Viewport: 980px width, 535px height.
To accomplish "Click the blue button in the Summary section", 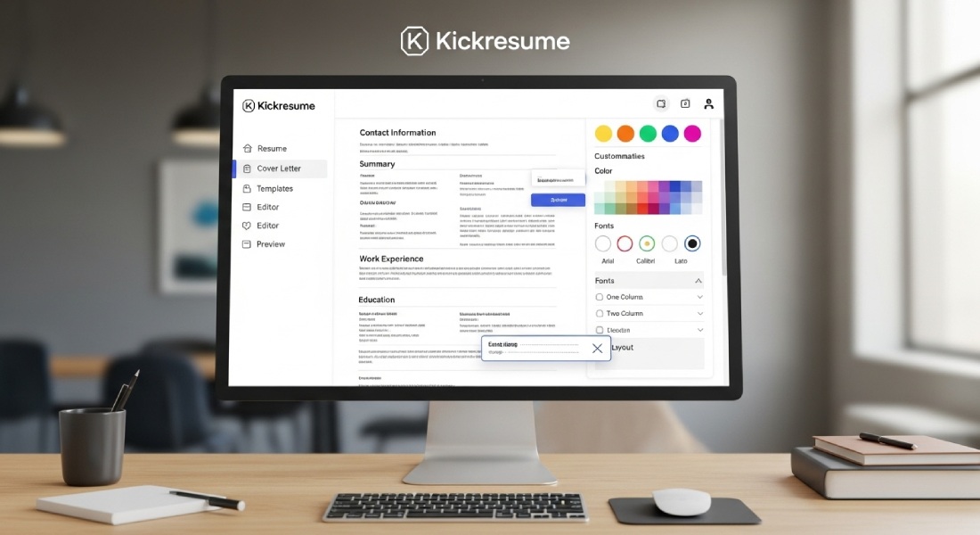I will 558,200.
